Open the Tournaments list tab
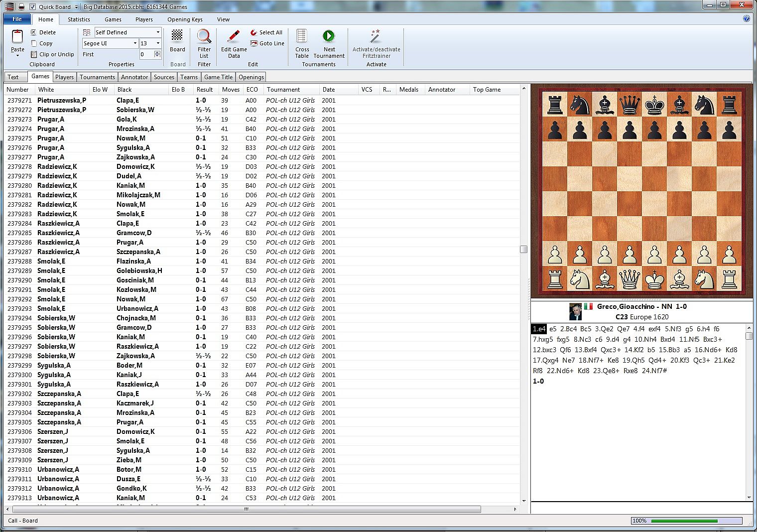 (97, 77)
